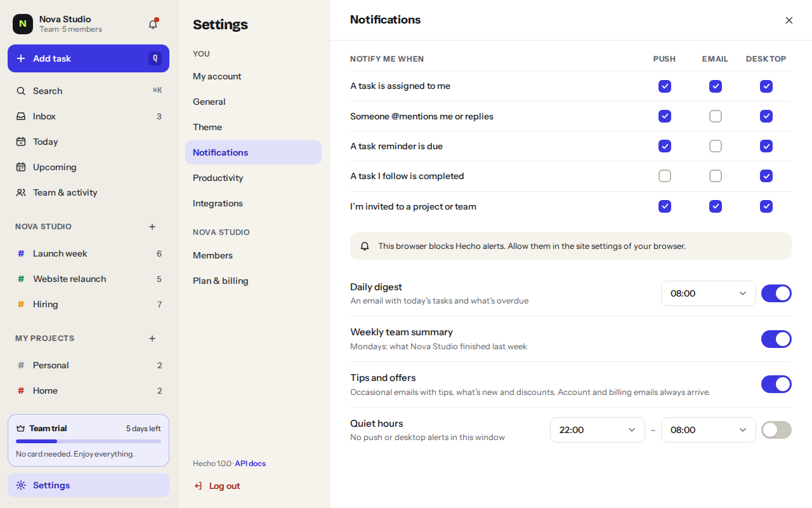Open Search in sidebar

[x=88, y=91]
